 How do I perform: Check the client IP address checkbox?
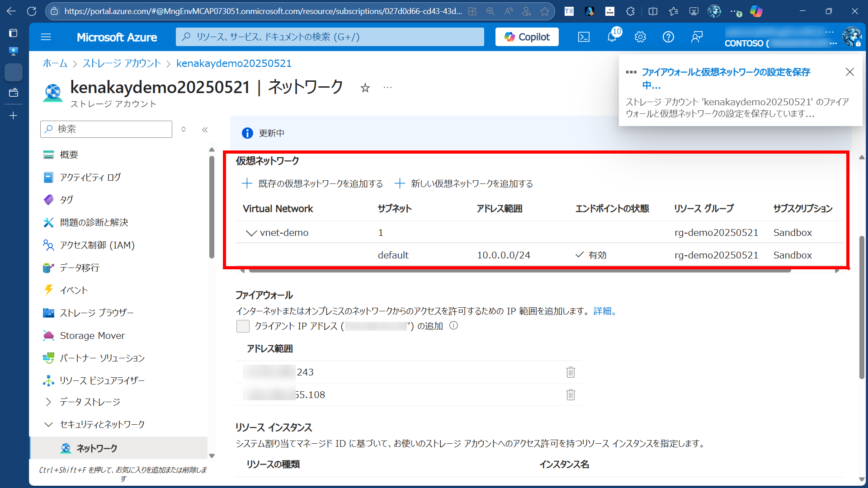pos(243,326)
